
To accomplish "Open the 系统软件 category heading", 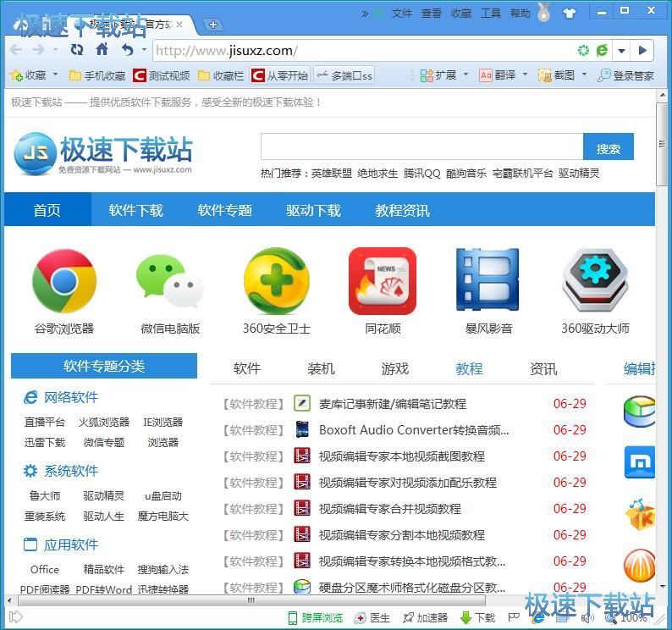I will 71,471.
